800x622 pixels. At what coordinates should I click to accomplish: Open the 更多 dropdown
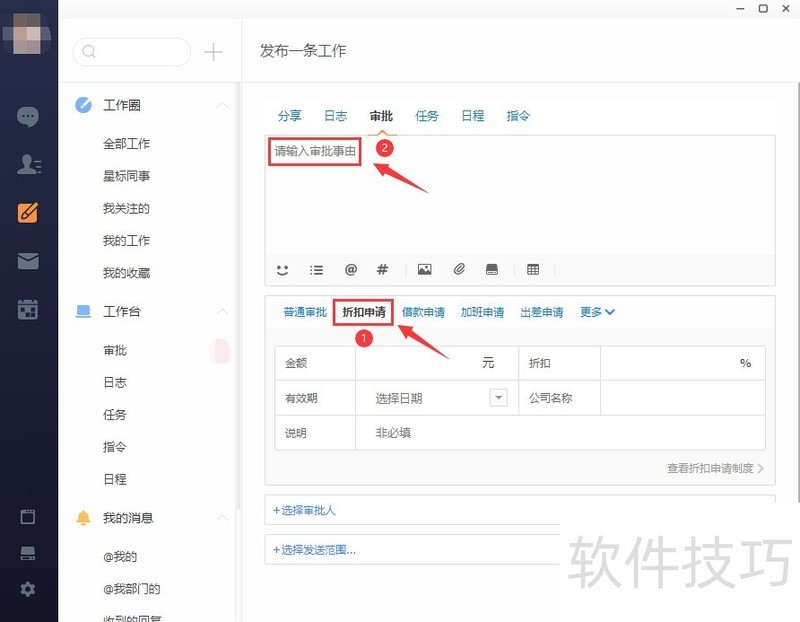pos(597,312)
